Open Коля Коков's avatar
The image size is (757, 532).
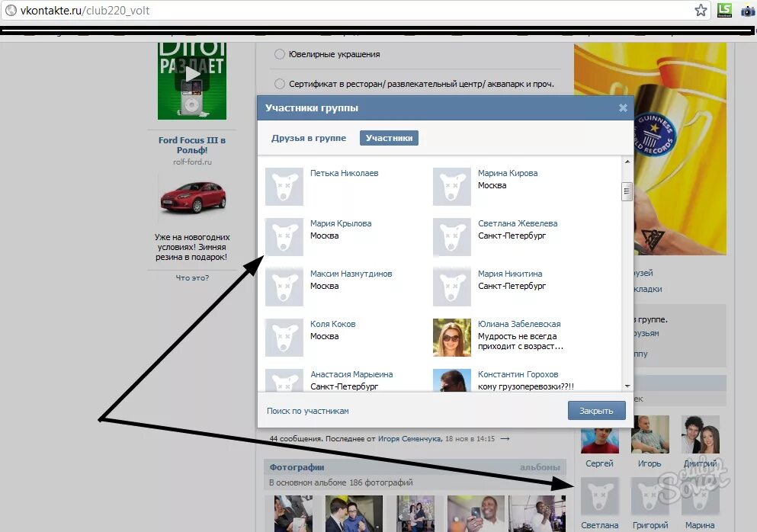[284, 337]
